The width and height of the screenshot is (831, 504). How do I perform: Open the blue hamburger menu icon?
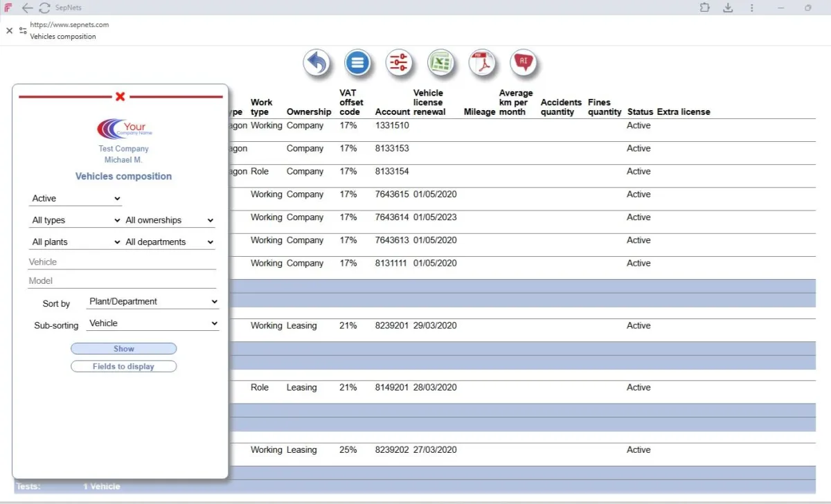[x=357, y=64]
